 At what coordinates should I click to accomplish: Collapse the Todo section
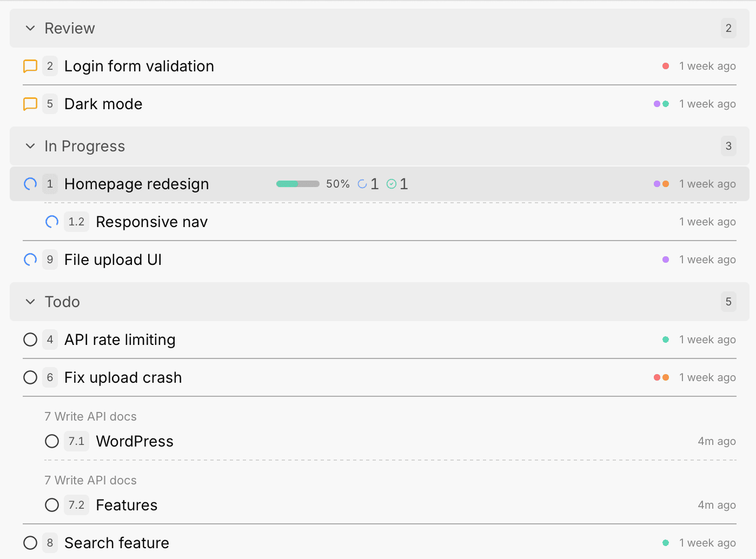tap(30, 302)
